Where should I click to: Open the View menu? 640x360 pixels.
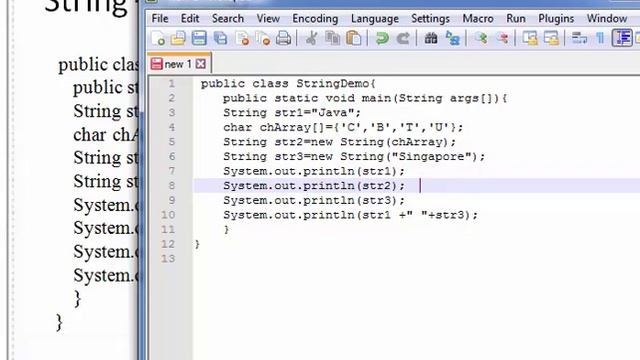click(268, 19)
